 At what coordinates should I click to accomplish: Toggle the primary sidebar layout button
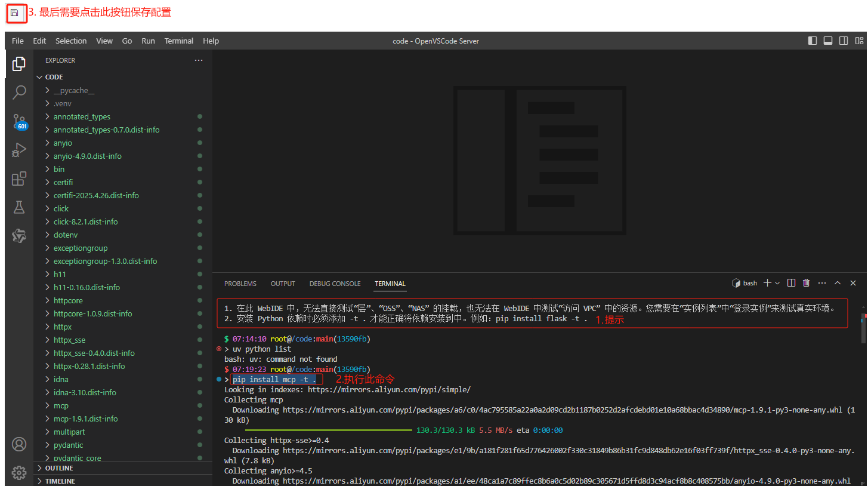click(x=813, y=41)
